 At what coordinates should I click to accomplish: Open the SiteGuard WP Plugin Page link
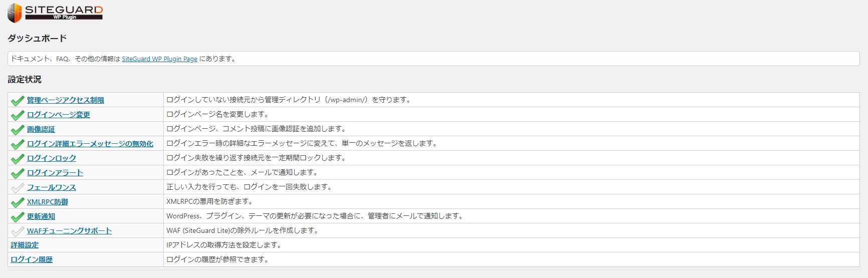click(x=159, y=59)
